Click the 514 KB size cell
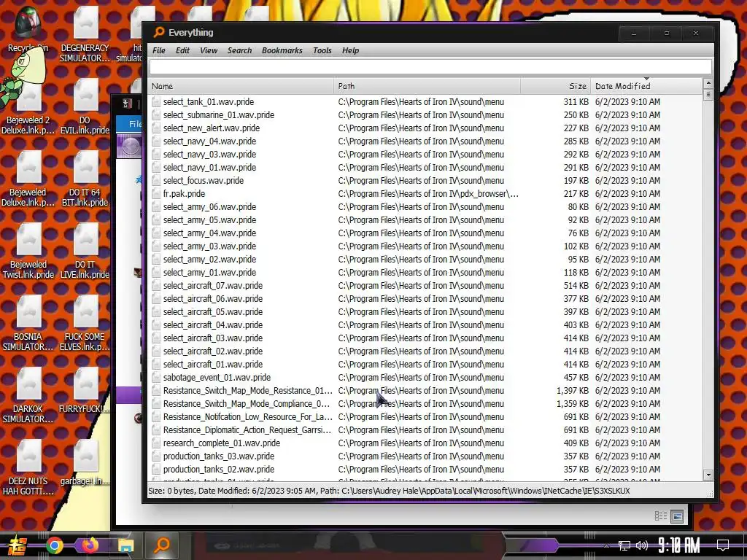The height and width of the screenshot is (560, 747). (x=576, y=286)
